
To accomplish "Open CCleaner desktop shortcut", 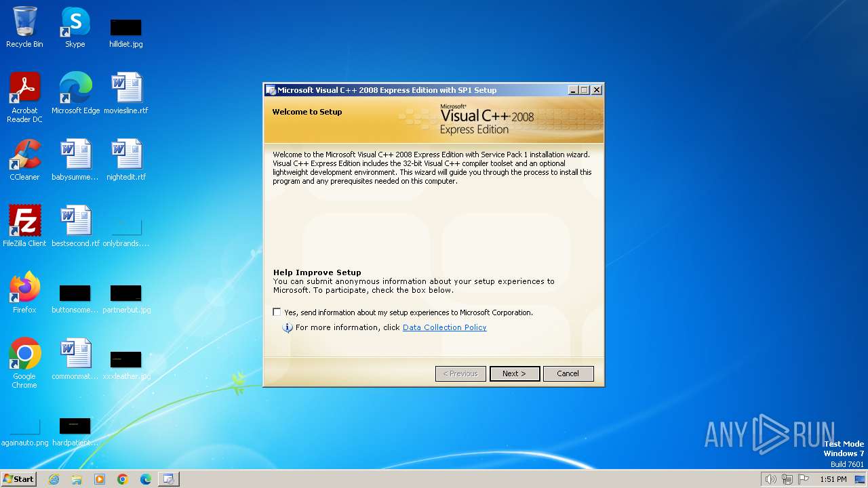I will coord(24,159).
